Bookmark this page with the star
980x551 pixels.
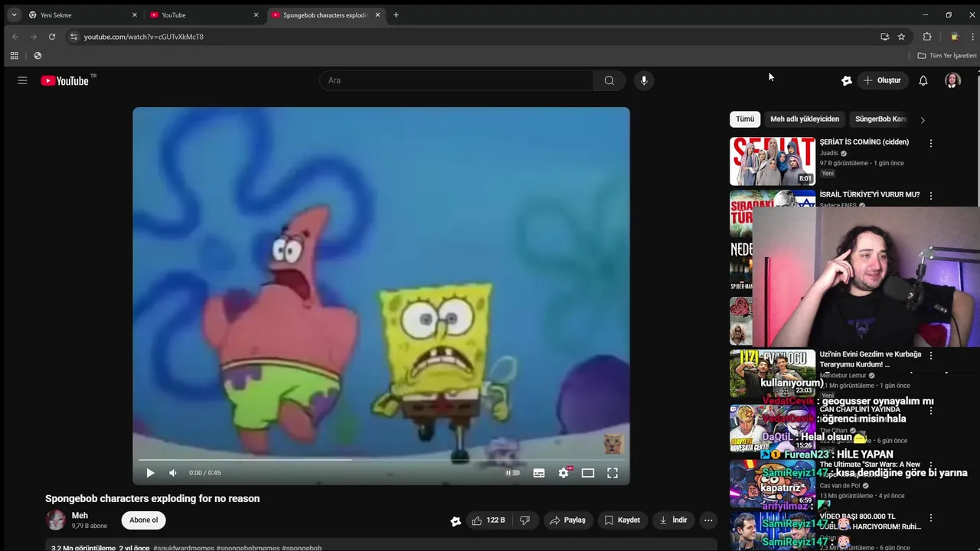pyautogui.click(x=901, y=36)
